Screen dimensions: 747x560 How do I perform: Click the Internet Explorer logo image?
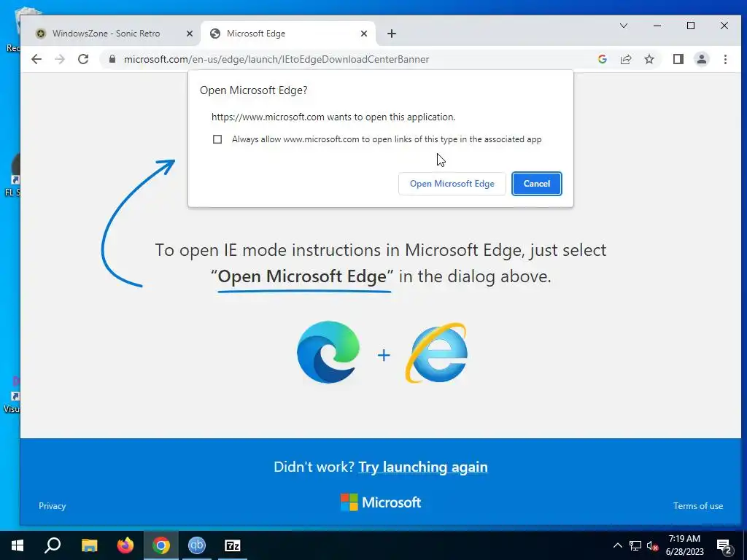coord(436,353)
